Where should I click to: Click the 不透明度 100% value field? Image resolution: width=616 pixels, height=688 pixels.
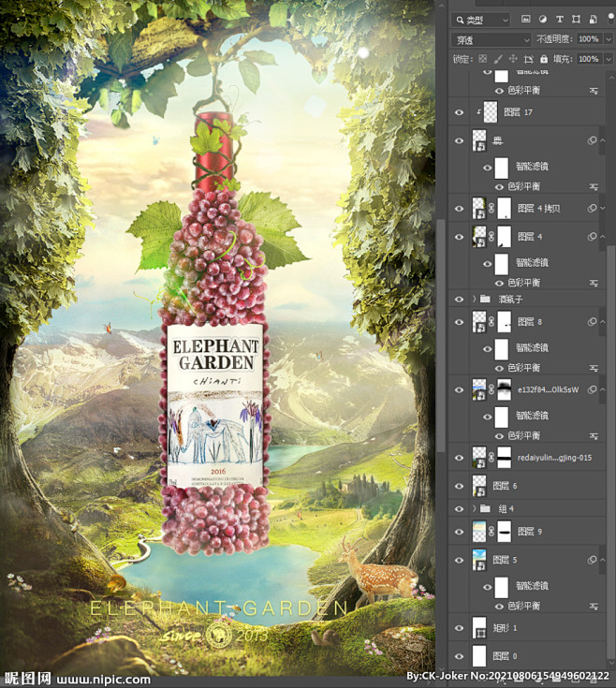[x=590, y=39]
